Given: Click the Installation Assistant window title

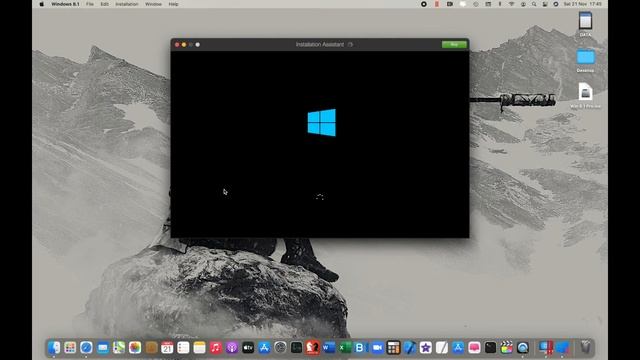Looking at the screenshot, I should point(320,44).
